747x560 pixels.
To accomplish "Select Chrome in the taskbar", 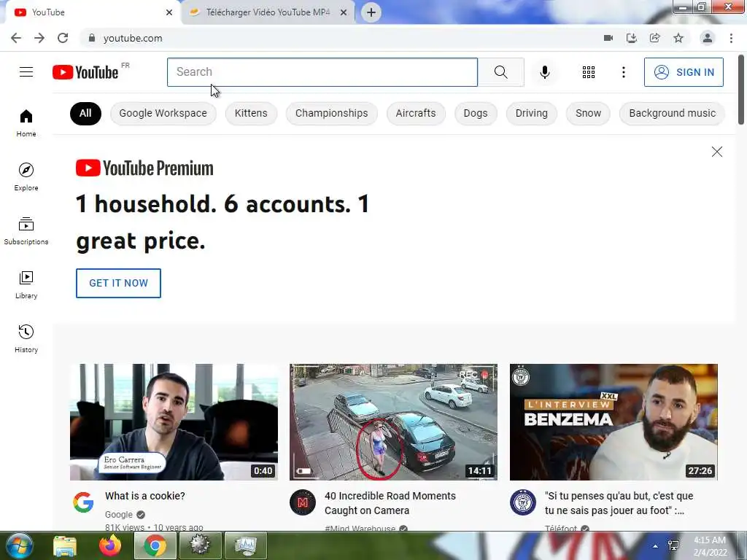I will 155,545.
